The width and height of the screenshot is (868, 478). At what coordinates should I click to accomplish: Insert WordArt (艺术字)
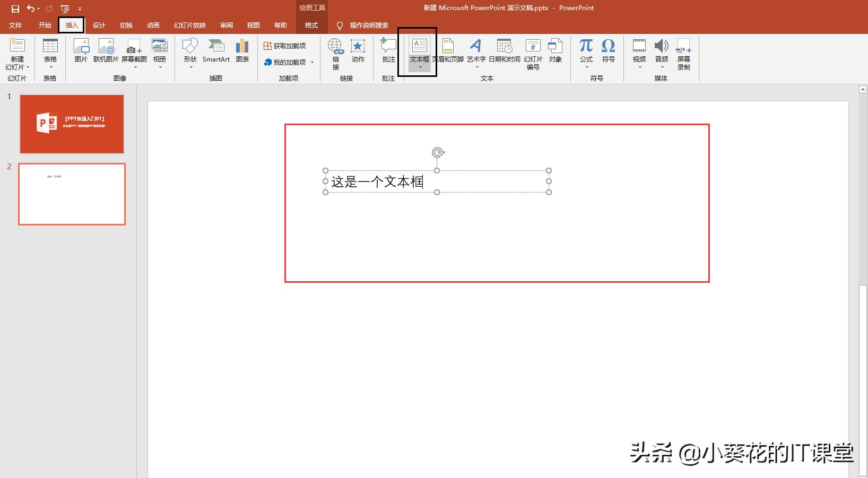coord(476,53)
